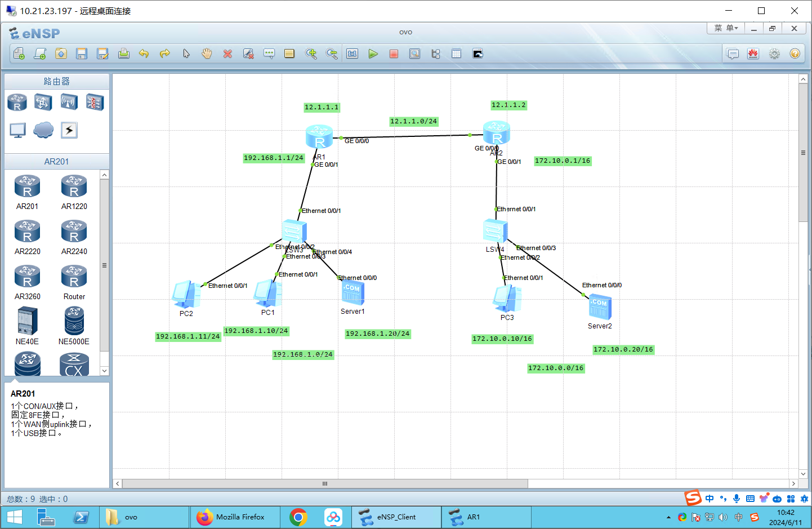Select PC2 on the canvas
Image resolution: width=812 pixels, height=529 pixels.
click(x=186, y=295)
